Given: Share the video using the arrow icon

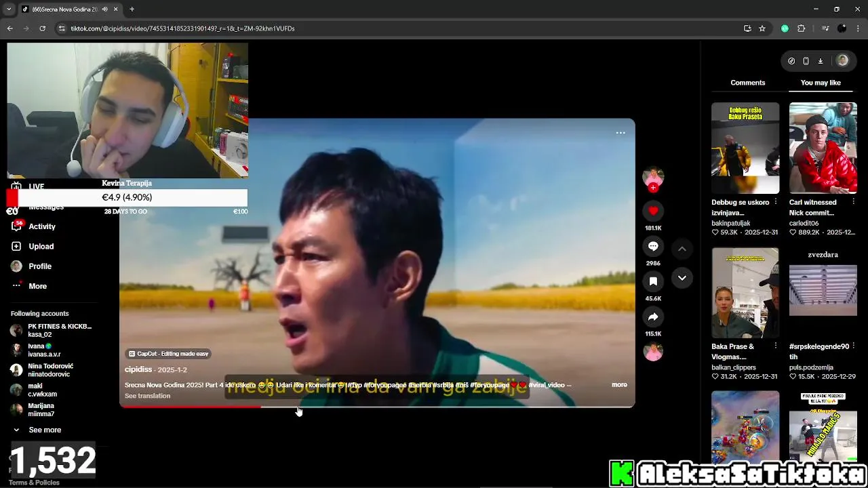Looking at the screenshot, I should (653, 317).
